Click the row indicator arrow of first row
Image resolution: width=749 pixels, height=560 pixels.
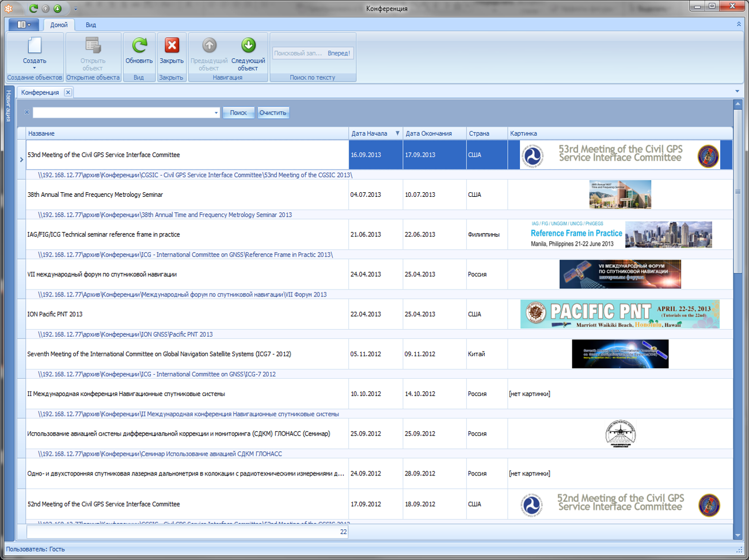(x=22, y=159)
